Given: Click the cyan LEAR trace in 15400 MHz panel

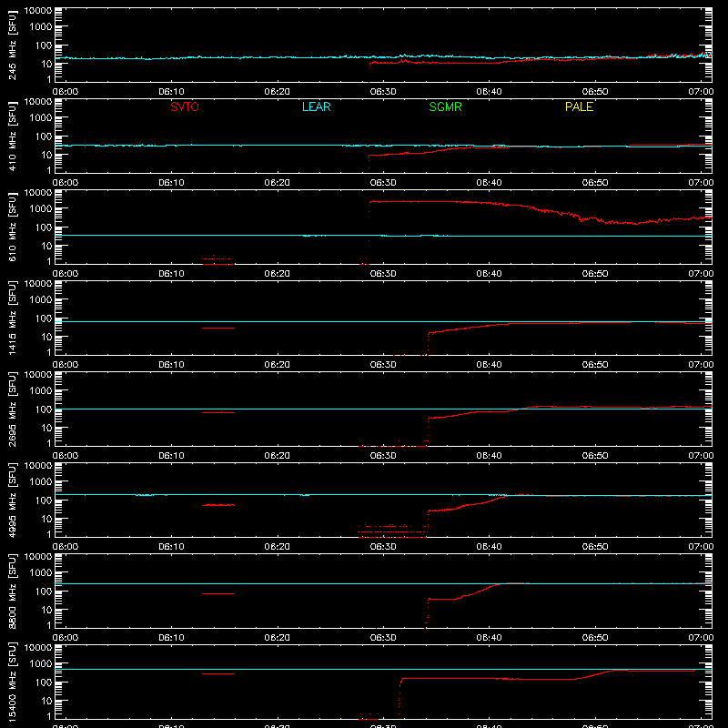Looking at the screenshot, I should (383, 669).
